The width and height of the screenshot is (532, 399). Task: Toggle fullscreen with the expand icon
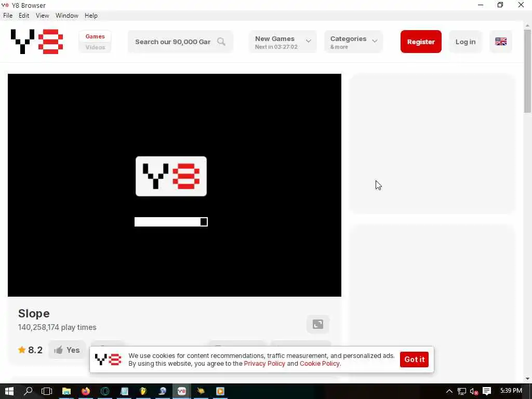pyautogui.click(x=318, y=324)
